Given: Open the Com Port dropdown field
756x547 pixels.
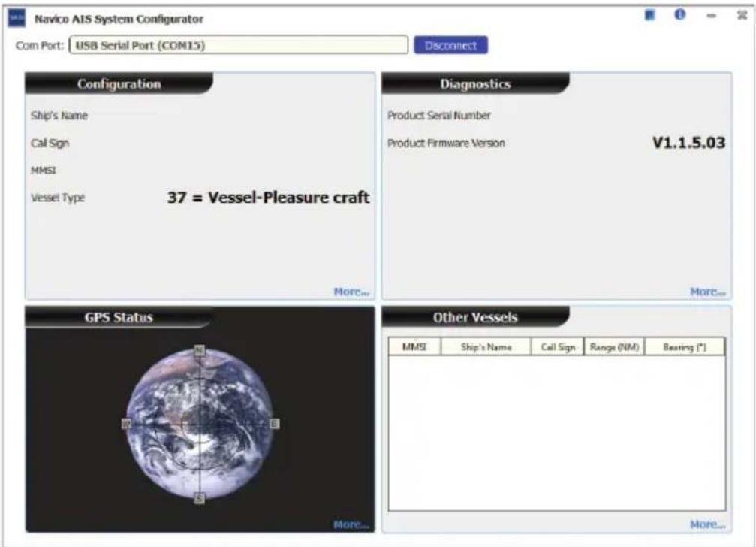Looking at the screenshot, I should [x=239, y=45].
